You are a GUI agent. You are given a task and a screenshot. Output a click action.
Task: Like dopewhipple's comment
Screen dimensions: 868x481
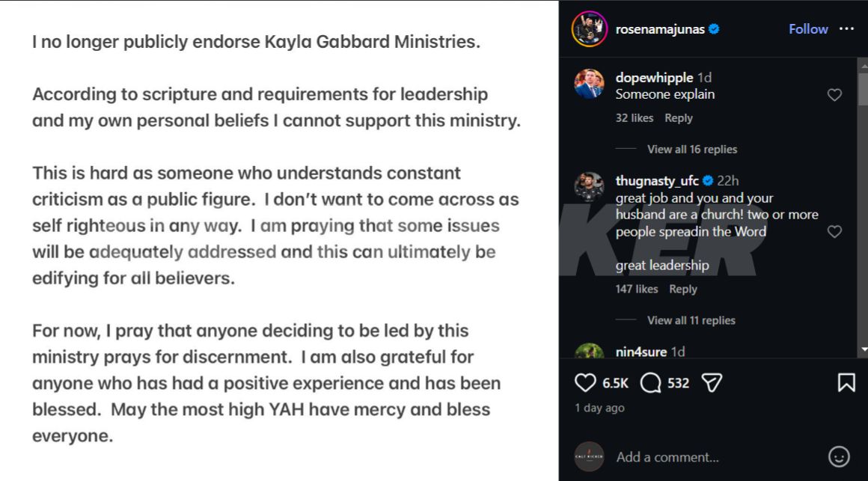coord(834,95)
